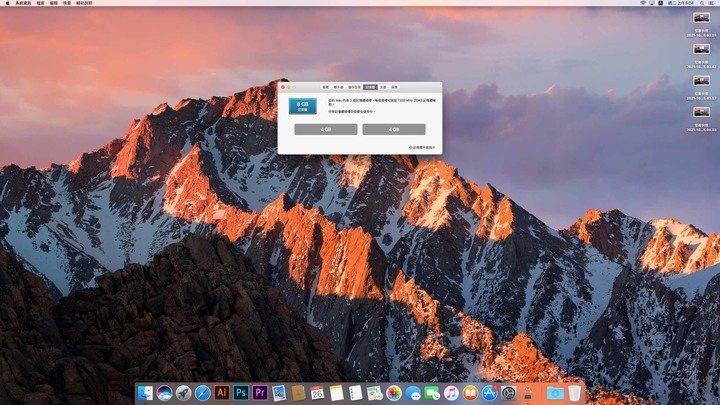720x405 pixels.
Task: Open the memory upgrade instructions link
Action: point(422,147)
